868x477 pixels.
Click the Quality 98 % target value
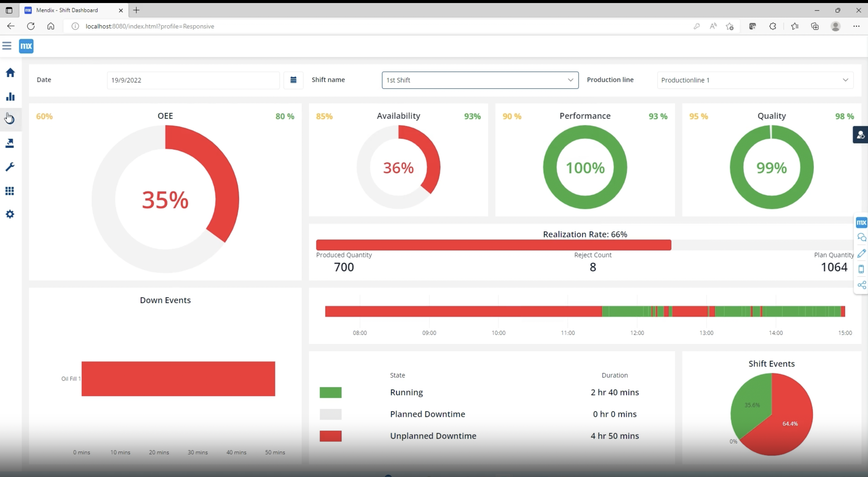(x=844, y=116)
